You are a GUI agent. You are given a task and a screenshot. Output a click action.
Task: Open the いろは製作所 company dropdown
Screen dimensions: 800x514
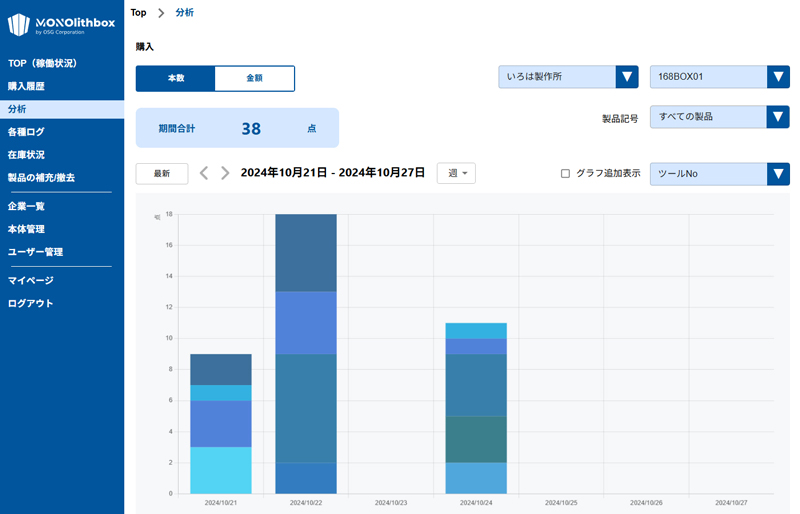tap(568, 77)
